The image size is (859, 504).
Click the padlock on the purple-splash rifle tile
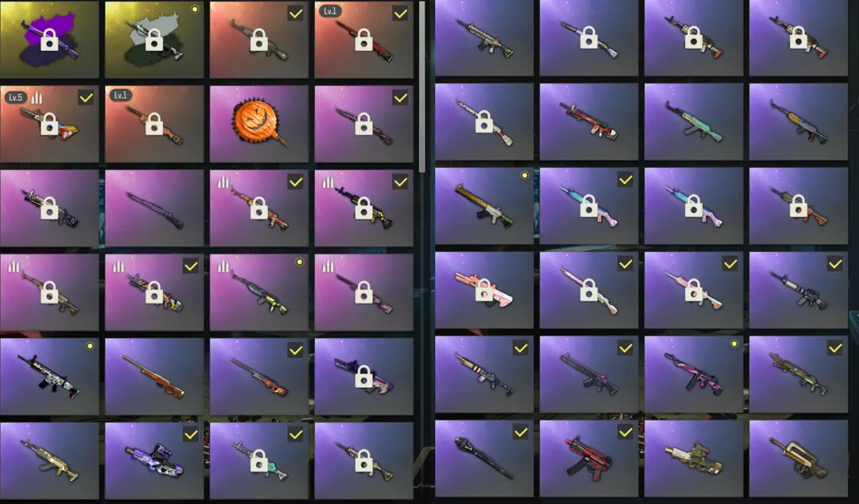pos(49,40)
